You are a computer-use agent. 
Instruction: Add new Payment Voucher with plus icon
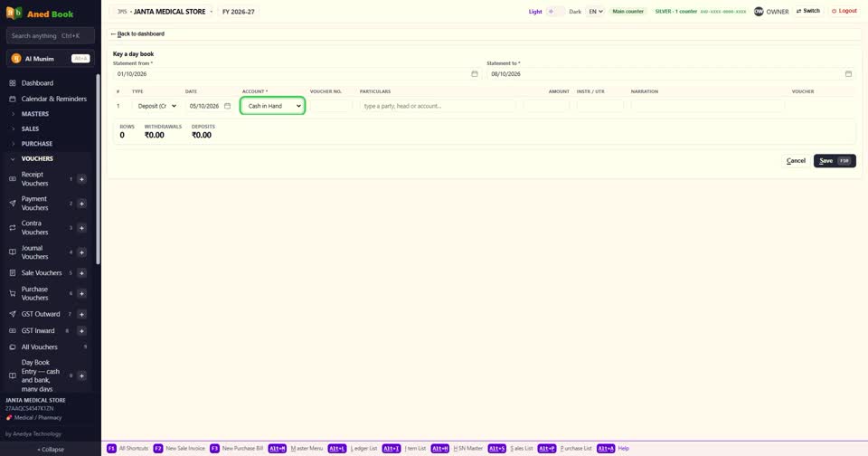click(81, 204)
